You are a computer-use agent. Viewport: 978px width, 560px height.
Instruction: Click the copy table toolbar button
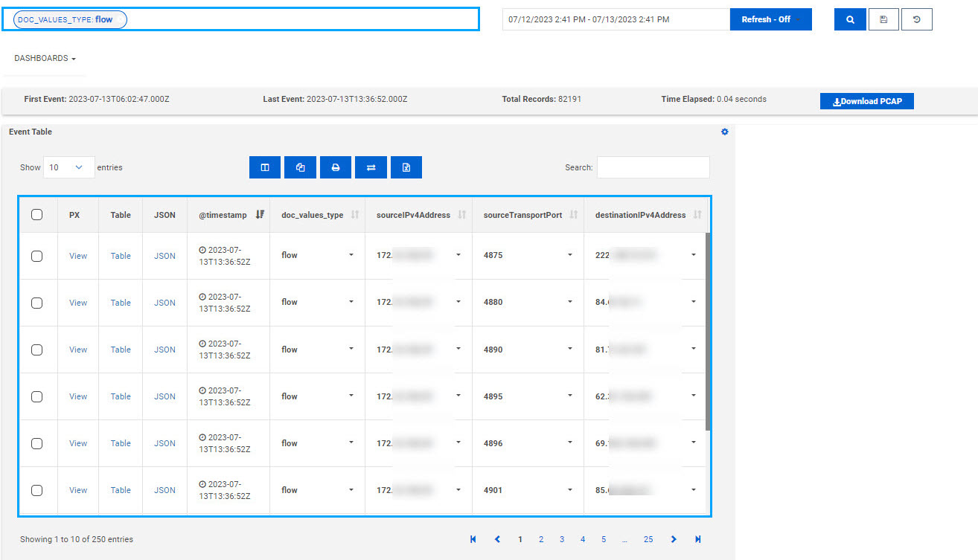click(300, 167)
